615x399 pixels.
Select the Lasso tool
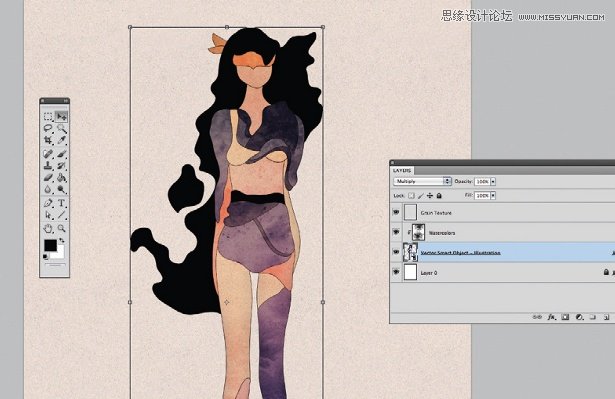[48, 128]
